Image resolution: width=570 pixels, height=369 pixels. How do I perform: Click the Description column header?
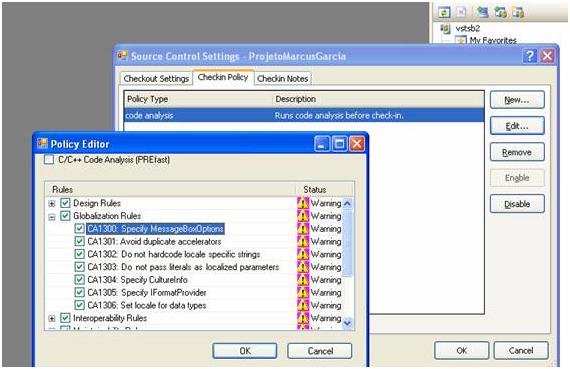(x=378, y=99)
